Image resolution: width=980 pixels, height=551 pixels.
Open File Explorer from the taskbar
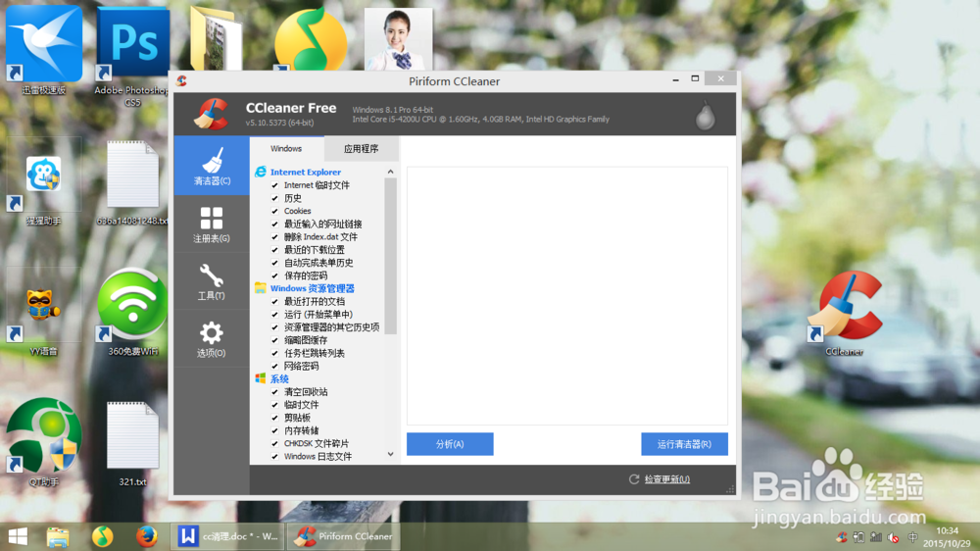point(58,536)
